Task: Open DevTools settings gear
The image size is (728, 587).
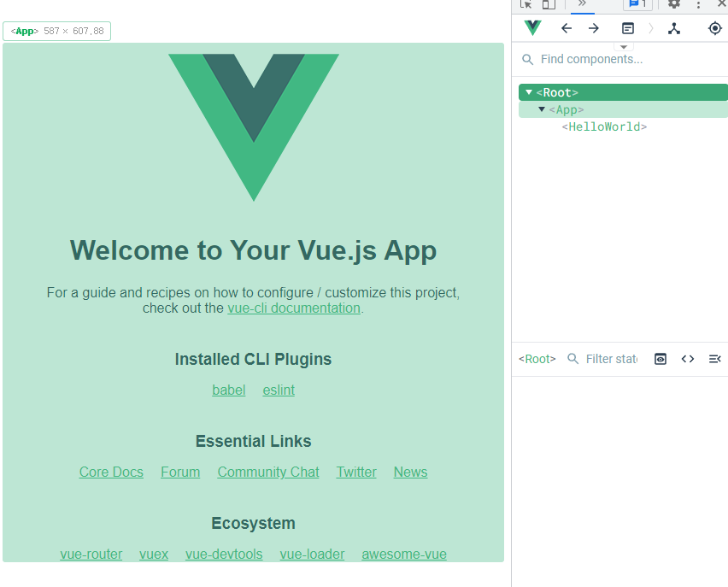Action: pyautogui.click(x=674, y=4)
